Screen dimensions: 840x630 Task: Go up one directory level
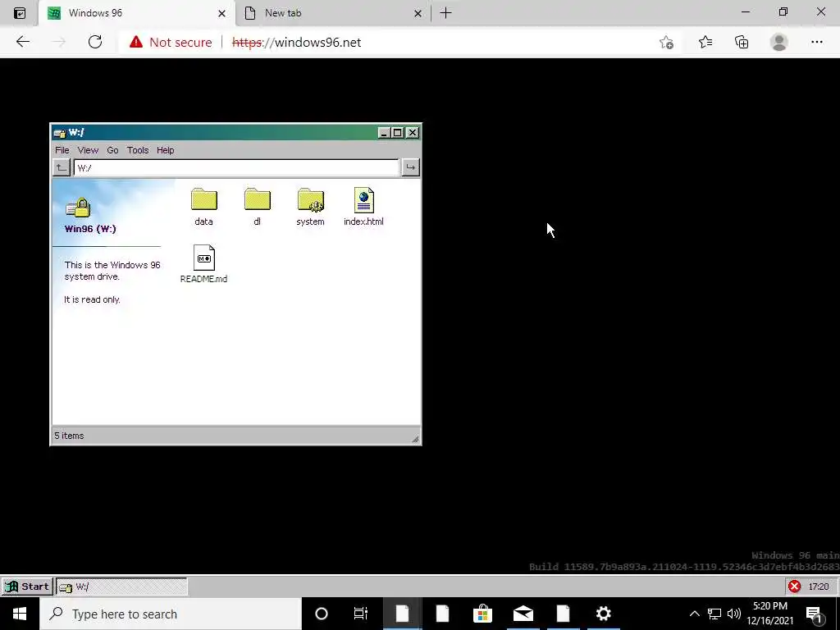click(62, 167)
